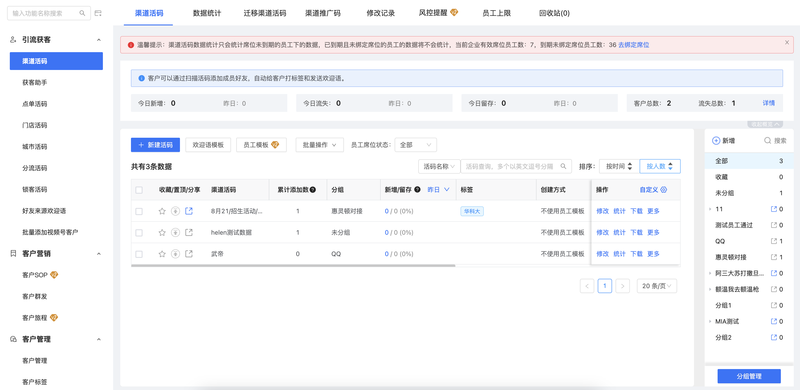Screen dimensions: 800x390
Task: Click the 自定义 column settings gear
Action: coord(664,190)
